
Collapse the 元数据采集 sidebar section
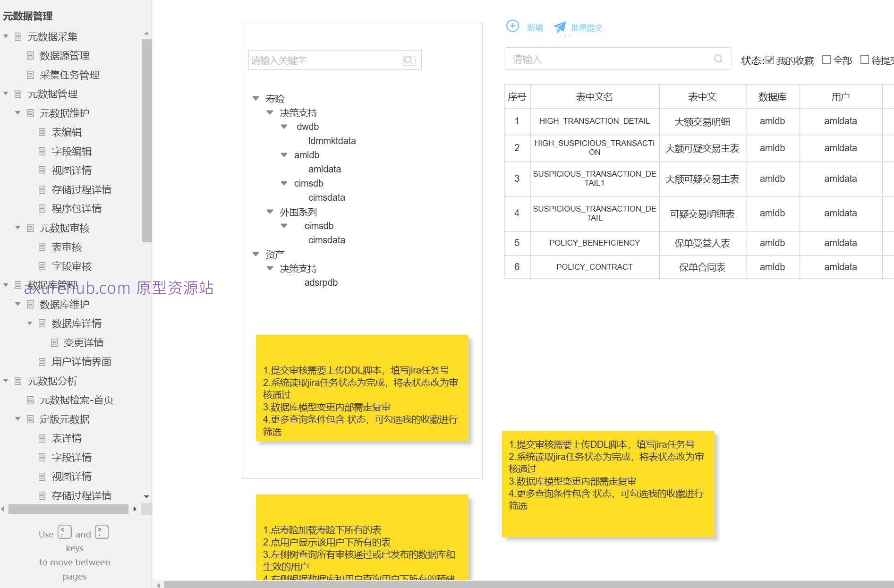(x=6, y=36)
